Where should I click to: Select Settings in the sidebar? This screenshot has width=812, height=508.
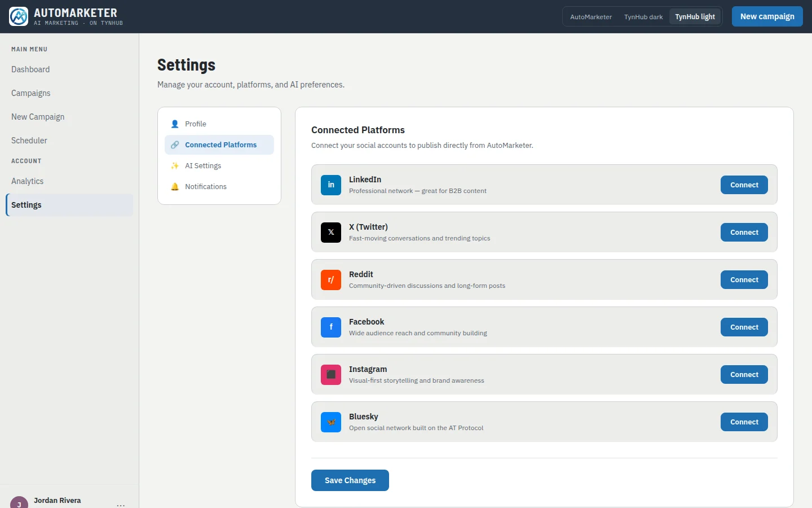69,205
